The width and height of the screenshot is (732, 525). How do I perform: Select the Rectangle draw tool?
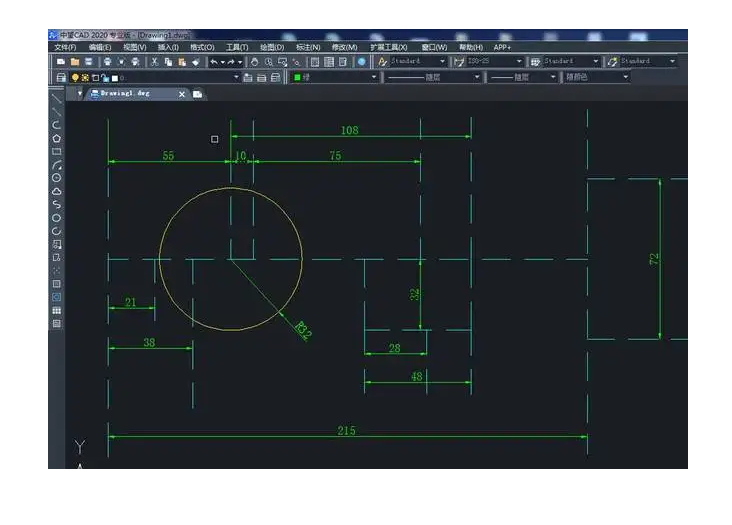[x=57, y=151]
